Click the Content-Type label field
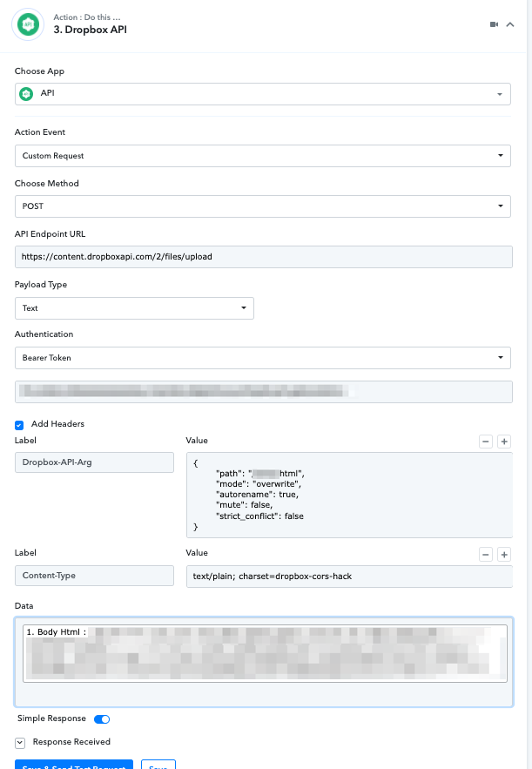Viewport: 532px width, 769px height. (94, 576)
